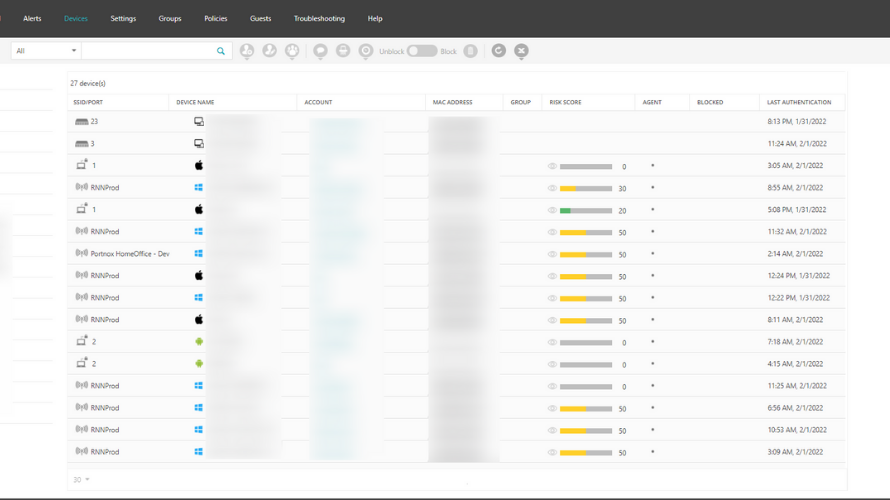890x500 pixels.
Task: Toggle the Unblock/Block switch
Action: coord(421,51)
